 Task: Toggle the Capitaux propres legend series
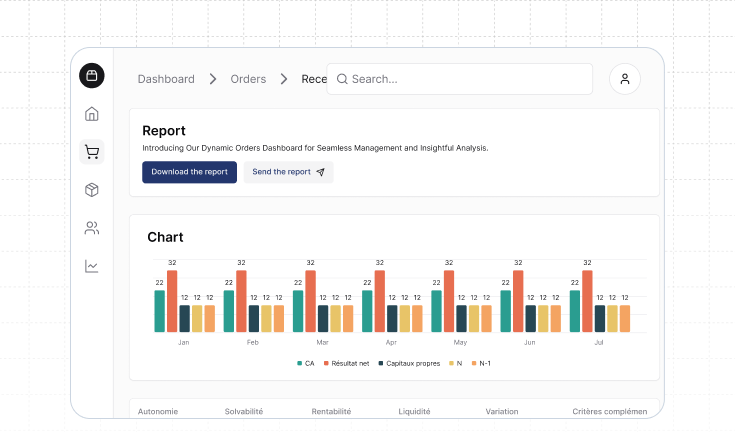point(408,363)
